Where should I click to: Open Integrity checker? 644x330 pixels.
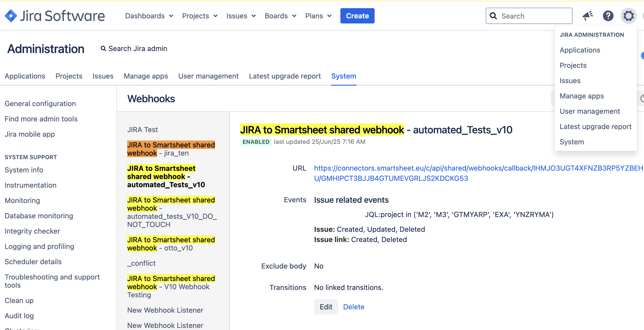pos(32,231)
